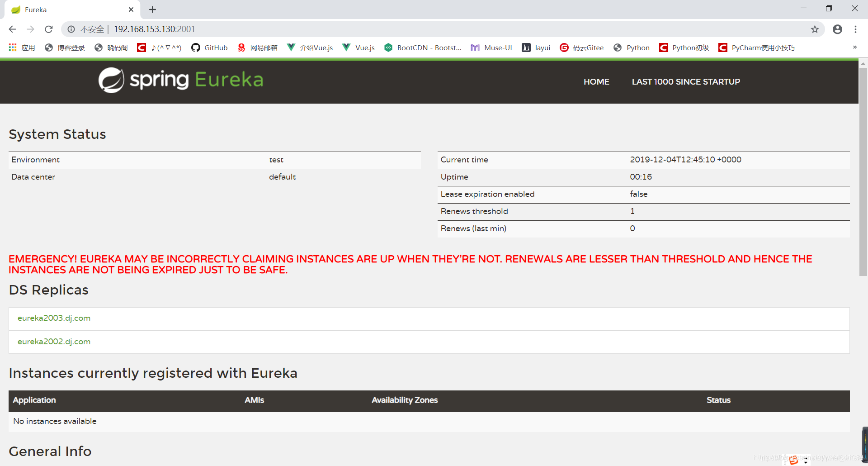Image resolution: width=868 pixels, height=466 pixels.
Task: Open the Vue.js bookmark
Action: [359, 48]
